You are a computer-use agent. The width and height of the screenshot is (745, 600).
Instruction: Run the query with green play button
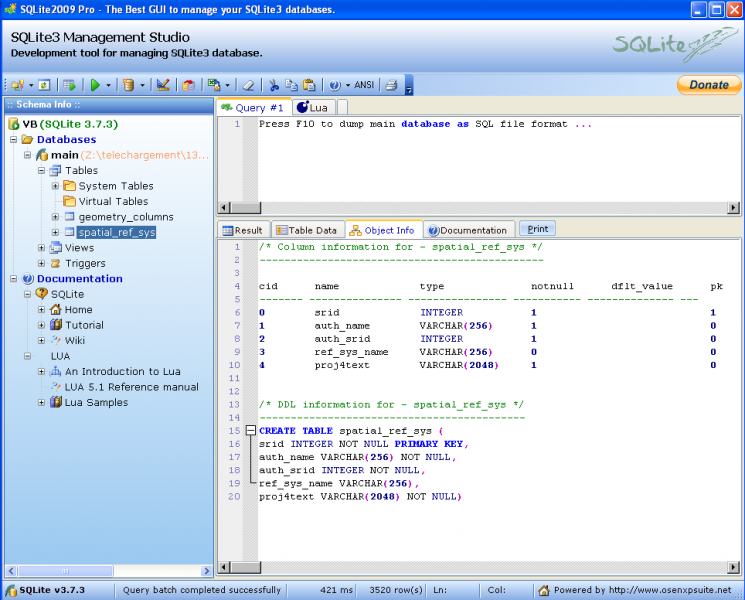tap(95, 85)
